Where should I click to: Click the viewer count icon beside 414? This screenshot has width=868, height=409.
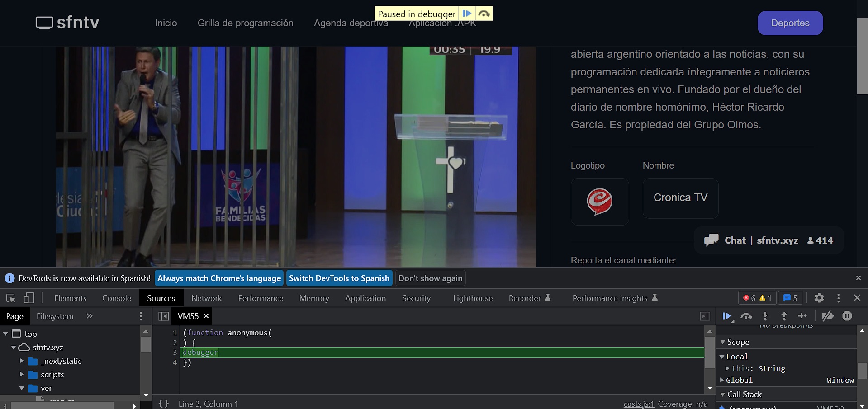(811, 241)
